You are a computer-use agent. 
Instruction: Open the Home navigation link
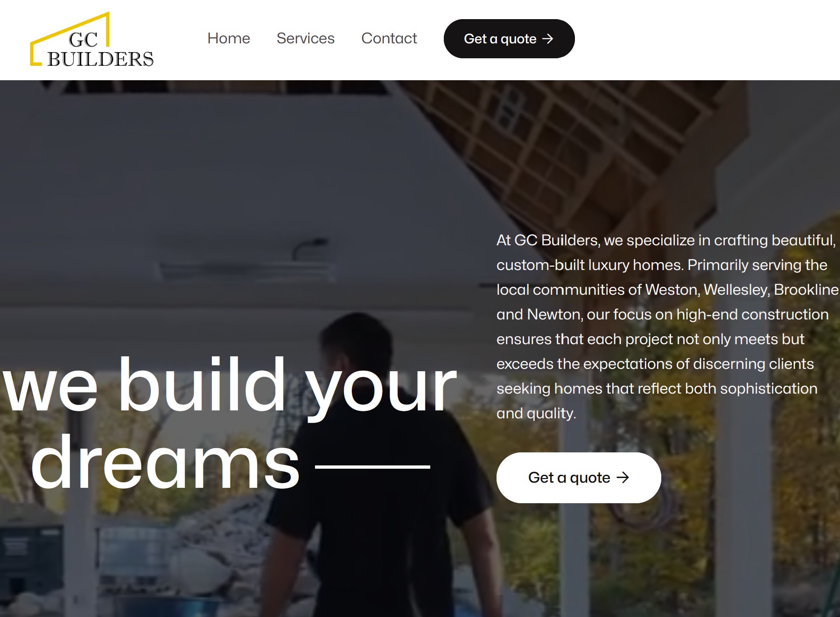(x=229, y=38)
